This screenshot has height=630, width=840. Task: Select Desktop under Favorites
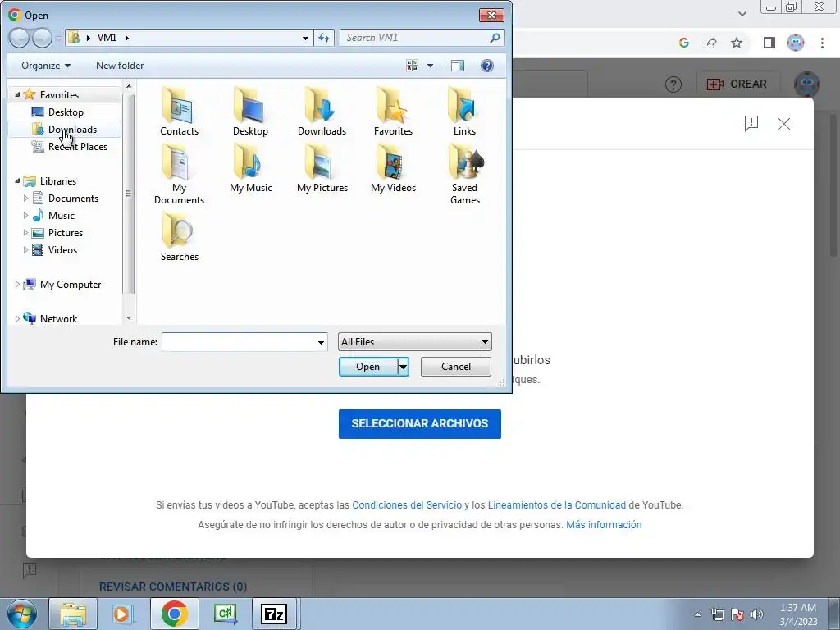point(66,112)
